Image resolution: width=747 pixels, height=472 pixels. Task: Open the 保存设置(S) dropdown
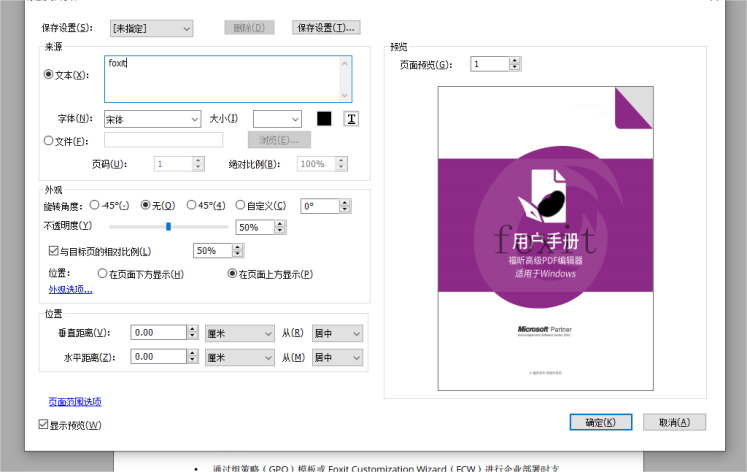click(151, 28)
